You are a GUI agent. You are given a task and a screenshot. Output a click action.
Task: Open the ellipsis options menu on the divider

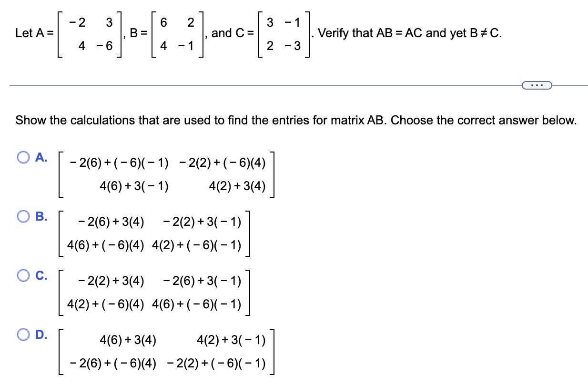click(x=537, y=85)
